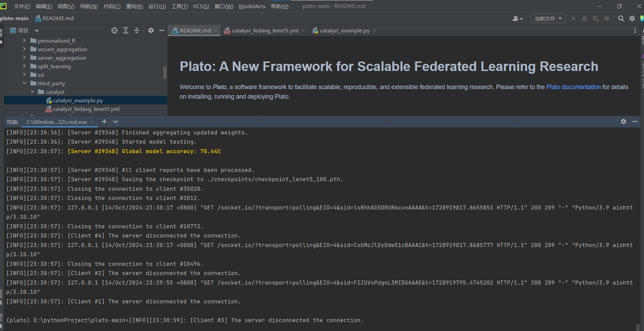
Task: Click the locate/select opened file target icon
Action: pos(114,31)
